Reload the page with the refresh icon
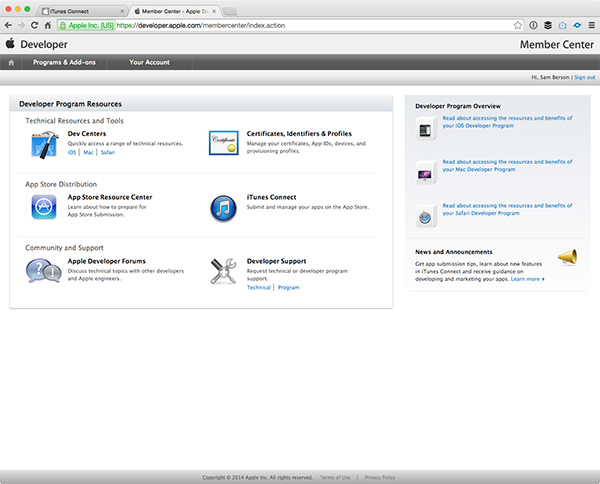Viewport: 600px width, 484px height. [34, 25]
